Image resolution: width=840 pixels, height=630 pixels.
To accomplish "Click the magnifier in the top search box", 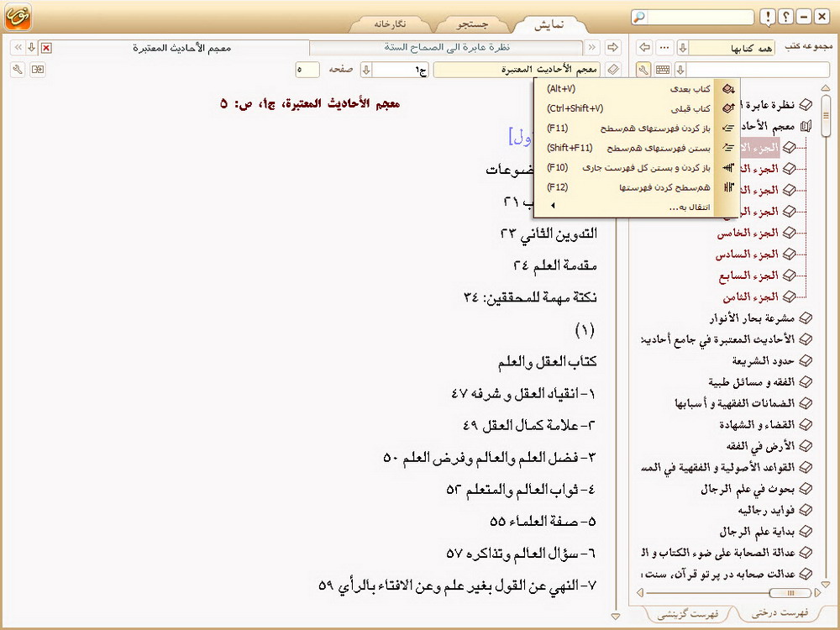I will 640,17.
